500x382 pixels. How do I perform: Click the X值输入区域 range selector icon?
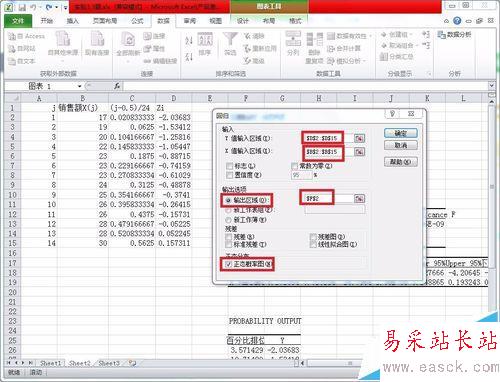point(359,152)
